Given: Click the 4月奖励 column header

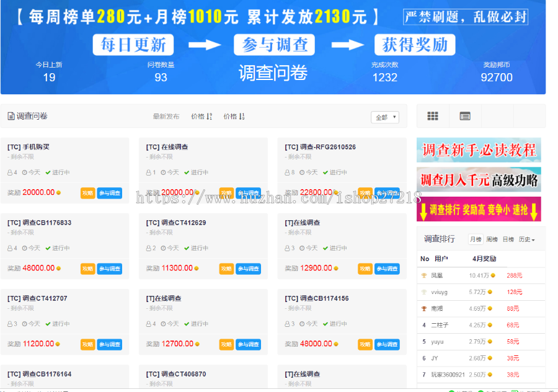Looking at the screenshot, I should (x=484, y=259).
